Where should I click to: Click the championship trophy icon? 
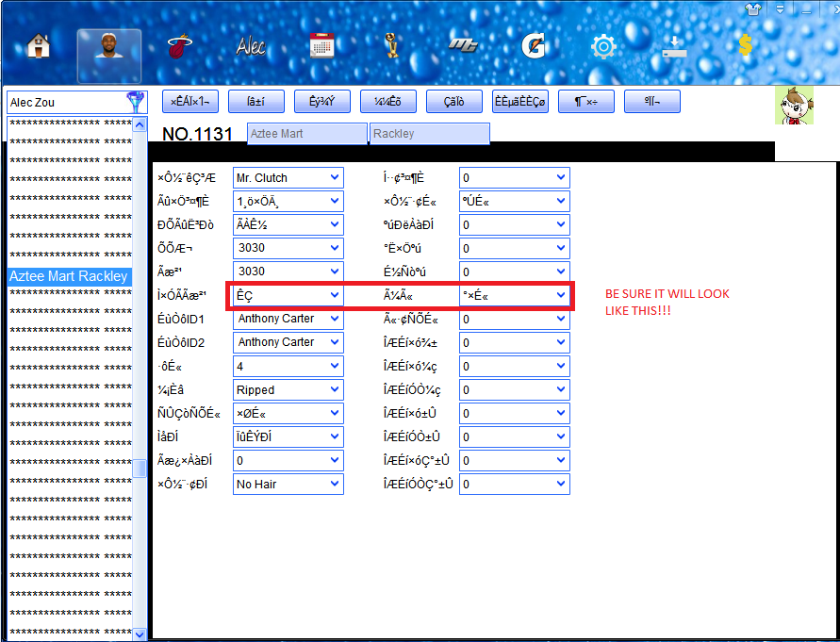pos(391,46)
